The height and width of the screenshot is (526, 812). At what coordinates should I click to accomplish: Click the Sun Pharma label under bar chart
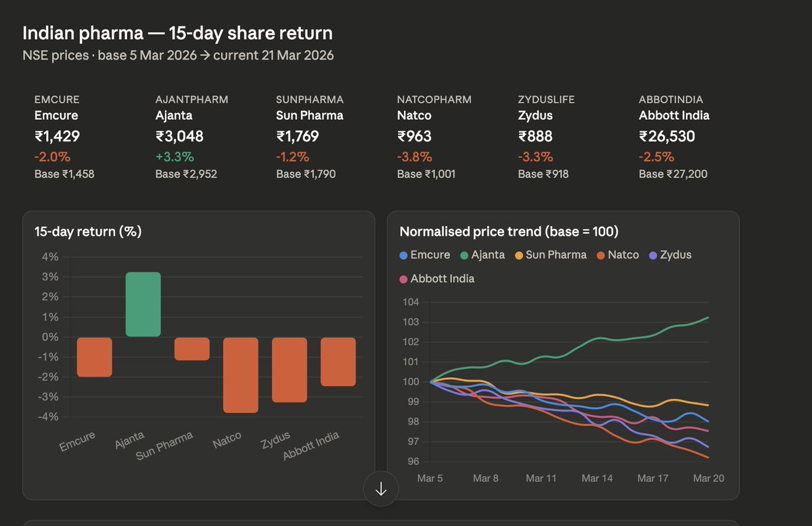click(x=164, y=447)
